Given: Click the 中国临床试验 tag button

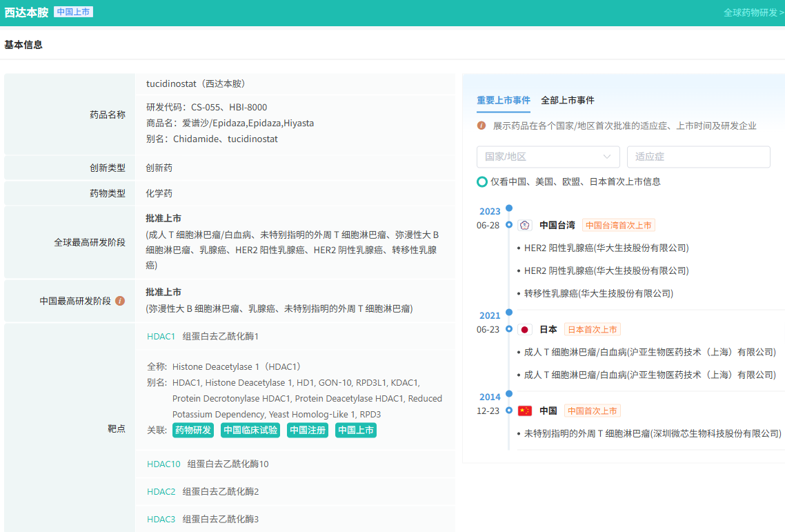Looking at the screenshot, I should [x=250, y=430].
